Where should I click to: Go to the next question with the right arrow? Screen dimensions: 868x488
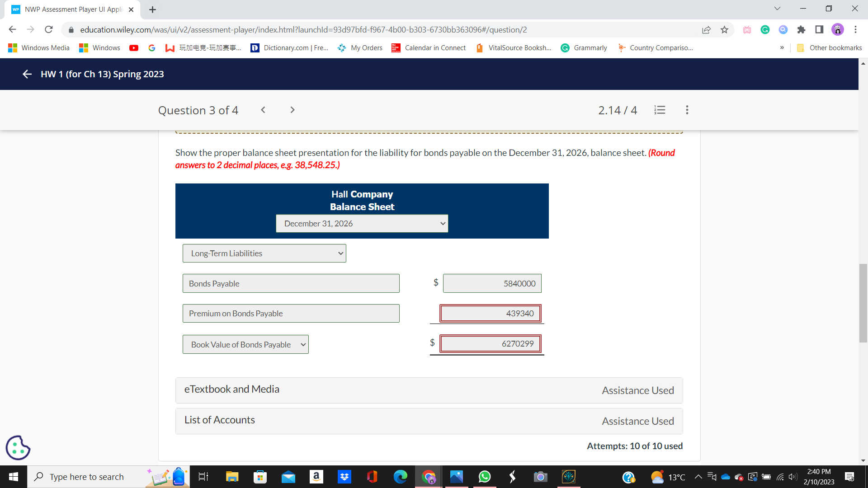292,110
